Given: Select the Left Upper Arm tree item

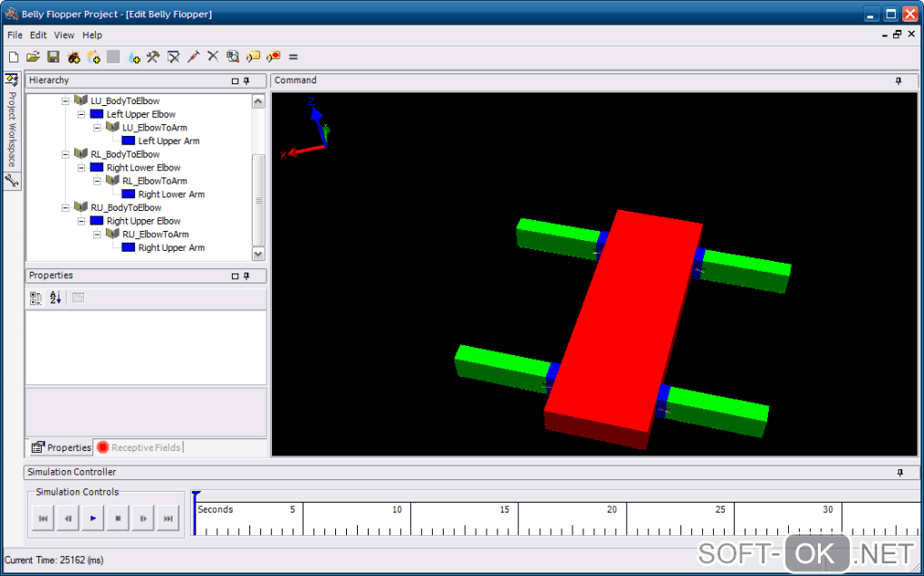Looking at the screenshot, I should click(x=168, y=141).
